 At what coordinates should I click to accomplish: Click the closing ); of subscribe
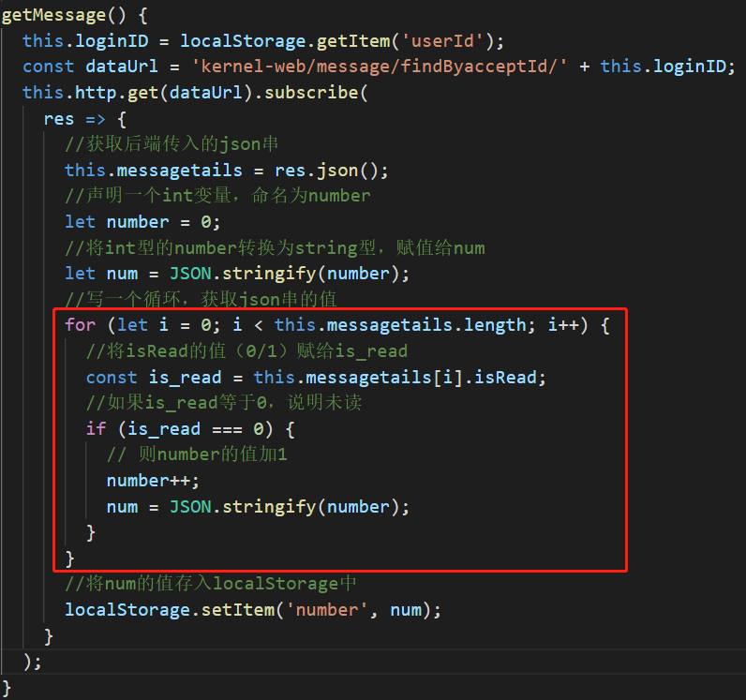(33, 662)
